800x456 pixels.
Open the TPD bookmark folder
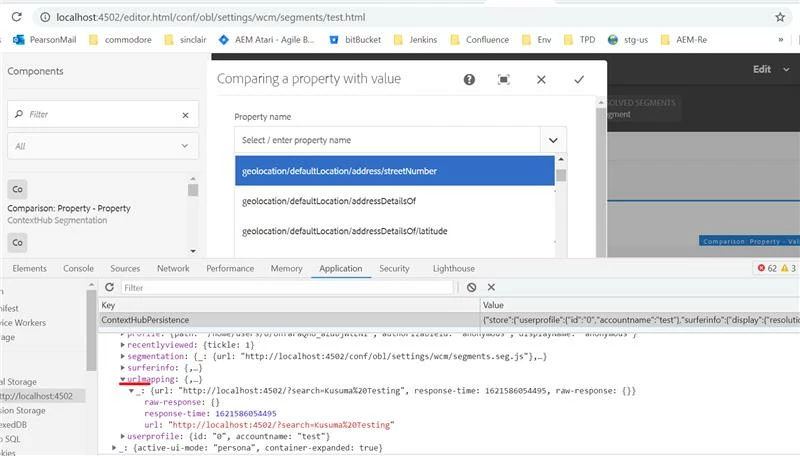580,40
